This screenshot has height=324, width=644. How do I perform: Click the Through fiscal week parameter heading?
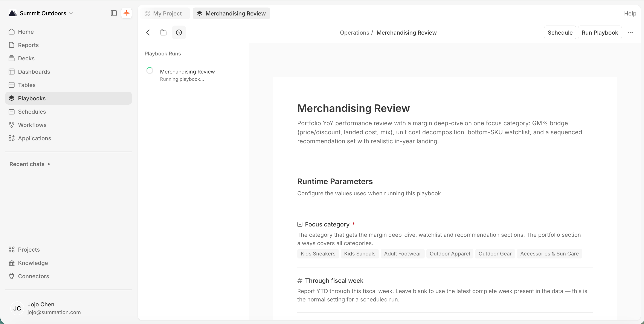point(334,281)
